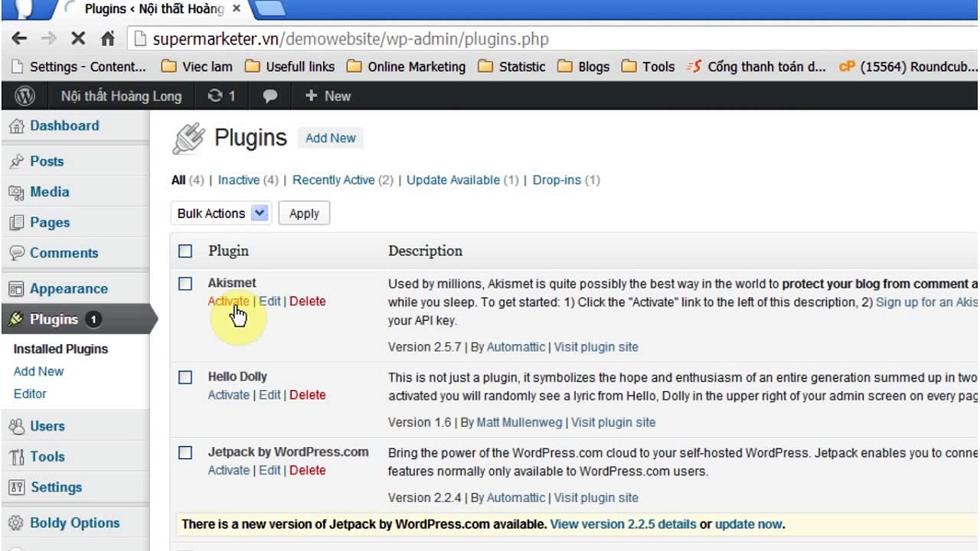
Task: Open the Sign up for an Akismet link
Action: point(926,302)
